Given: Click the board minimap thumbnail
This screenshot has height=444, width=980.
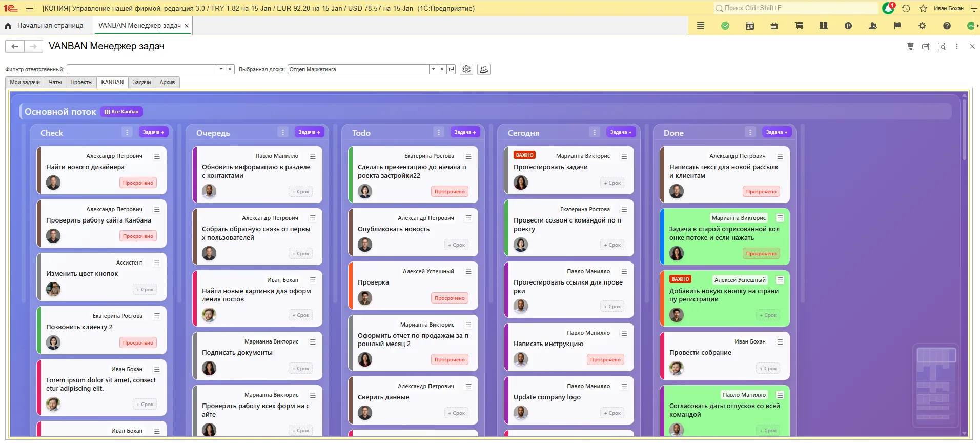Looking at the screenshot, I should pyautogui.click(x=936, y=386).
